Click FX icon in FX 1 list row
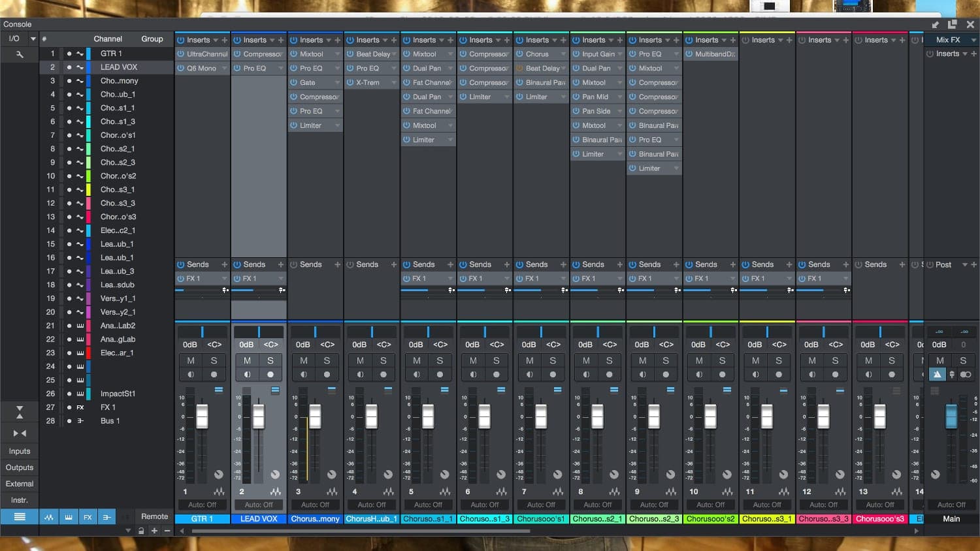 tap(80, 407)
